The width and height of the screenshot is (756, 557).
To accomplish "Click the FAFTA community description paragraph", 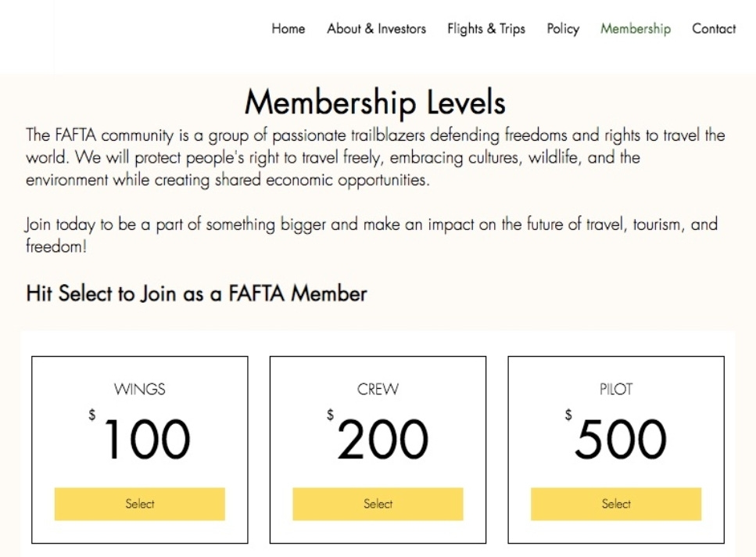I will pyautogui.click(x=375, y=157).
